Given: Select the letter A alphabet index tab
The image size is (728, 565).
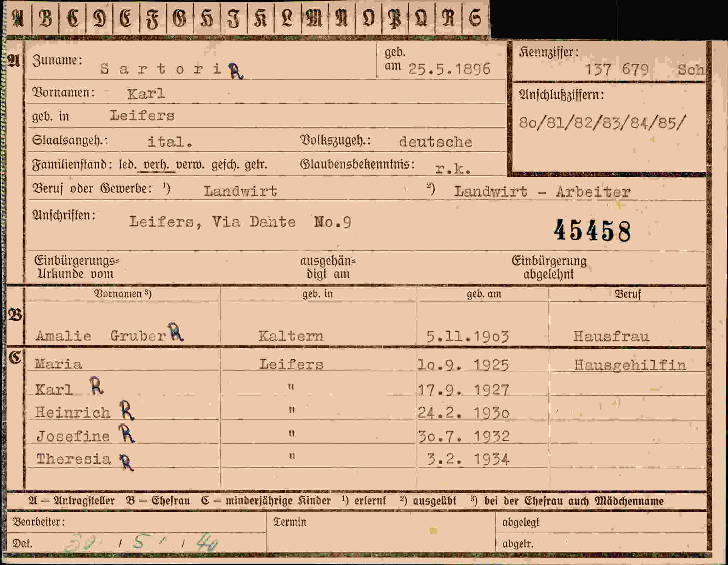Looking at the screenshot, I should click(18, 18).
